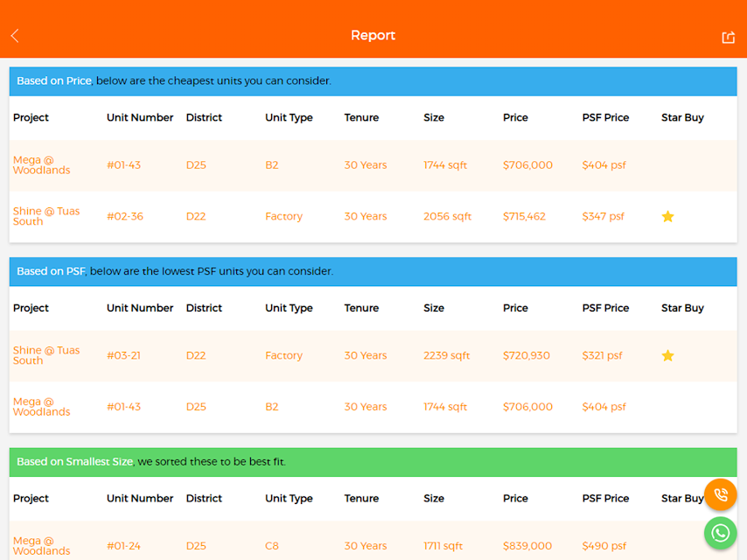The height and width of the screenshot is (560, 747).
Task: Tap the share icon in header
Action: (x=728, y=37)
